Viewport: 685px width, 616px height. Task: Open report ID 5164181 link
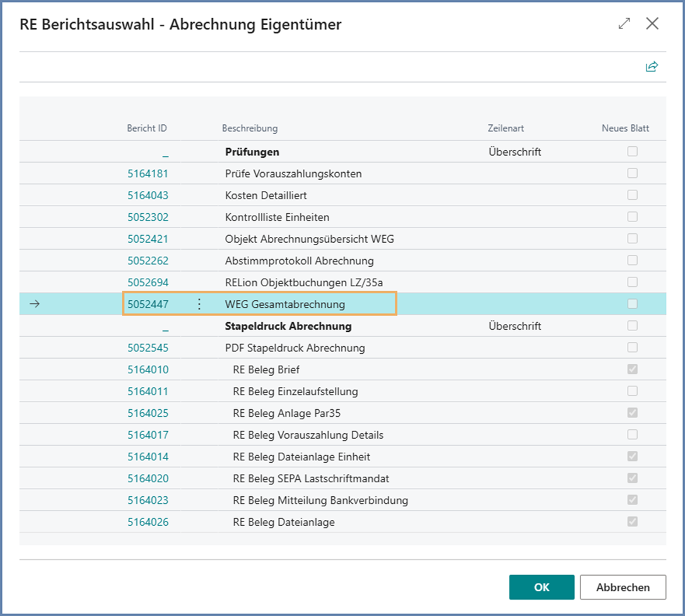point(148,173)
